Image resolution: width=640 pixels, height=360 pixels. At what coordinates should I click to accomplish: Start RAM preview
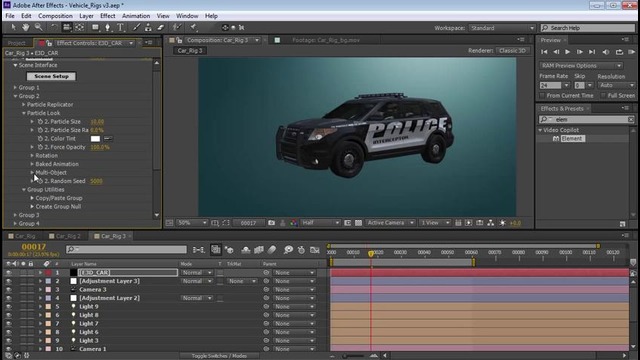pos(631,52)
